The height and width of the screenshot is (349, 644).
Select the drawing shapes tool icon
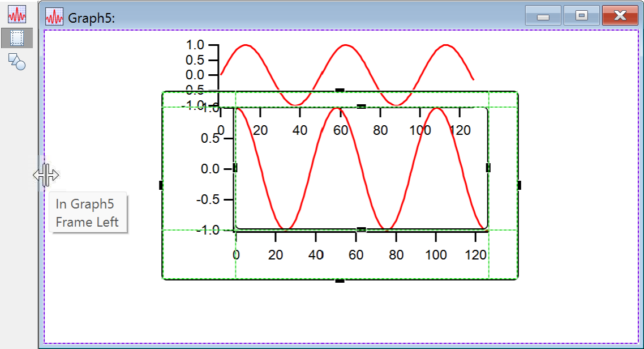click(x=17, y=61)
